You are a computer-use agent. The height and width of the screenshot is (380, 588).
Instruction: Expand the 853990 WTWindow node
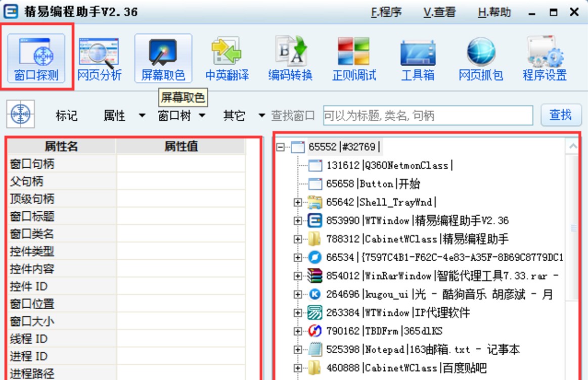click(298, 221)
